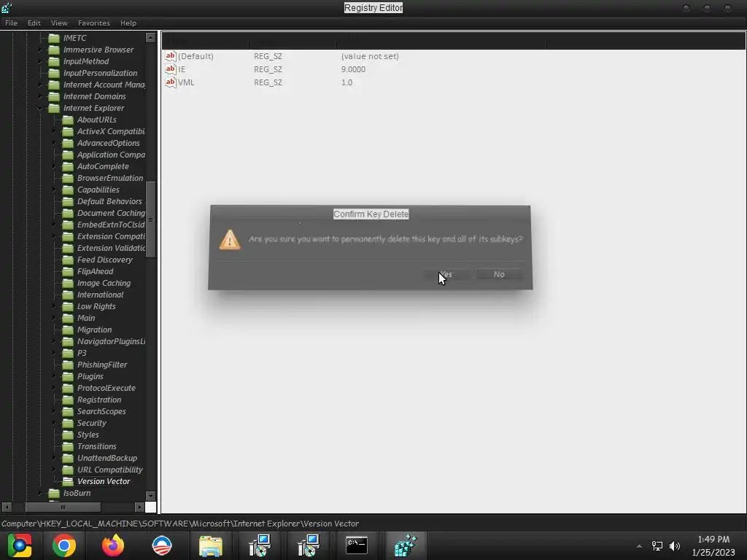Click the tree horizontal scrollbar thumb
Image resolution: width=747 pixels, height=560 pixels.
coord(63,507)
